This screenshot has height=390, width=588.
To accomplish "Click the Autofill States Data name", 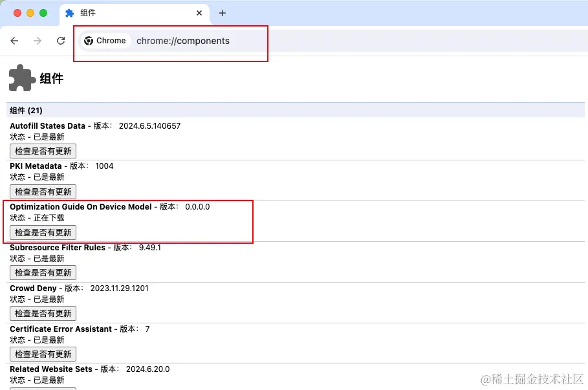I will tap(48, 126).
